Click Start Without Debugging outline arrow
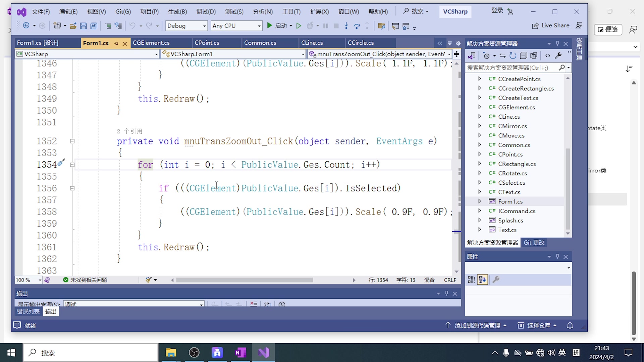The height and width of the screenshot is (362, 644). [x=299, y=26]
